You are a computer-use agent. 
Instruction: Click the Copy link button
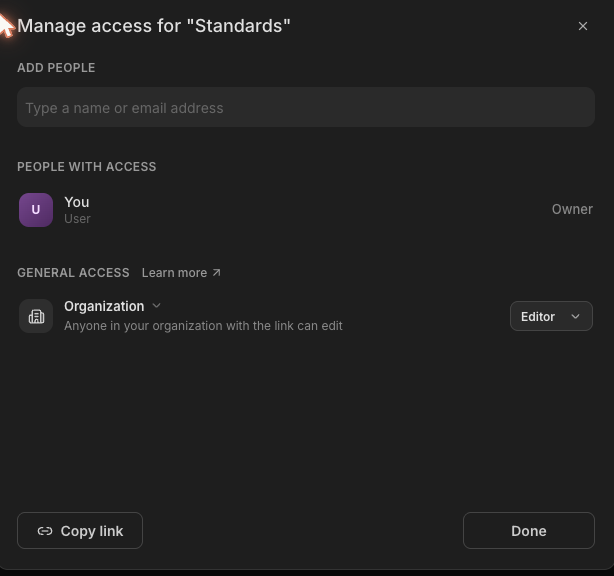80,531
